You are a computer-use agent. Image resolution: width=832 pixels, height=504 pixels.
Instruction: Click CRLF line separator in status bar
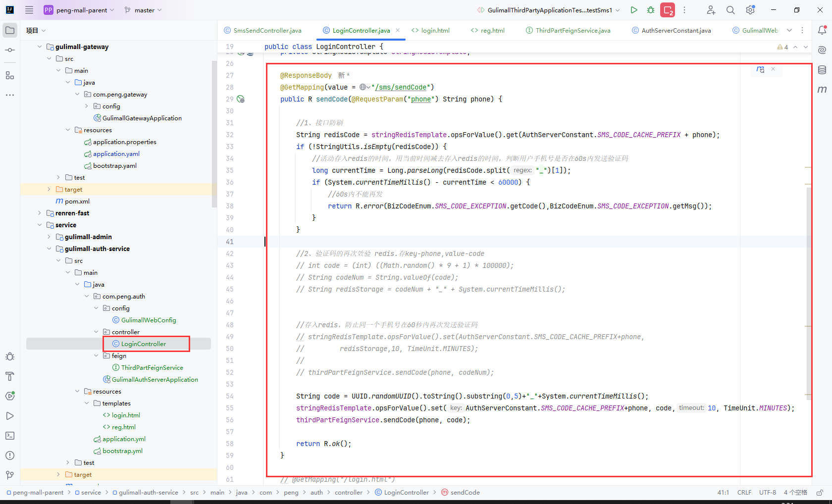click(744, 493)
